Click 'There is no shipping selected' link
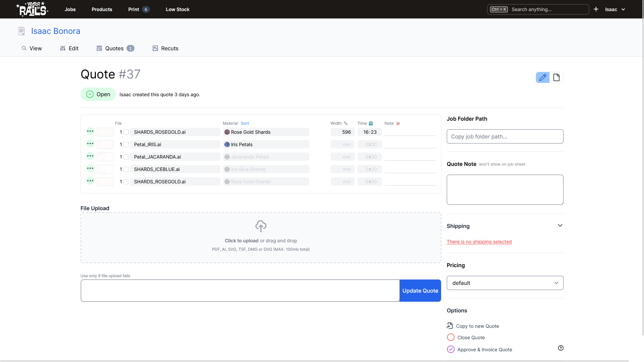 479,242
